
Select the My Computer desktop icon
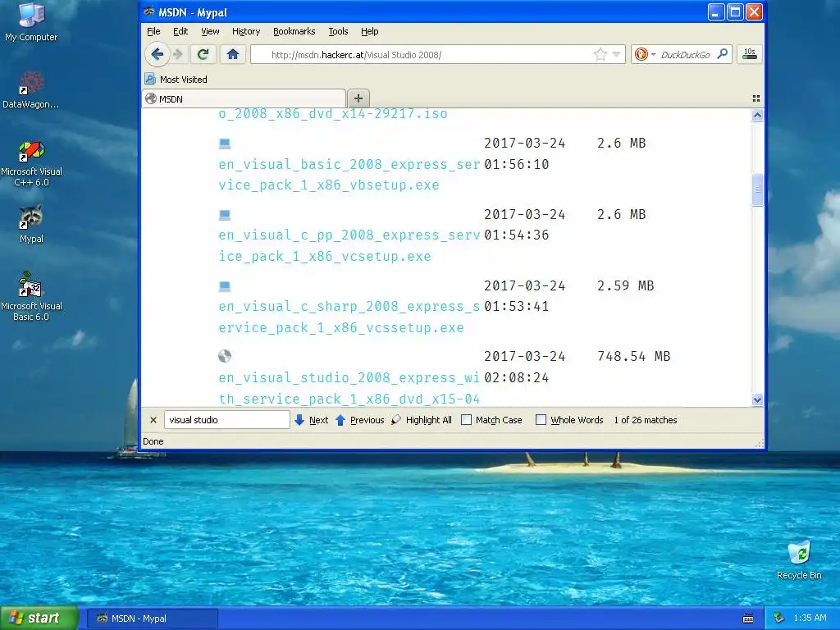(31, 22)
